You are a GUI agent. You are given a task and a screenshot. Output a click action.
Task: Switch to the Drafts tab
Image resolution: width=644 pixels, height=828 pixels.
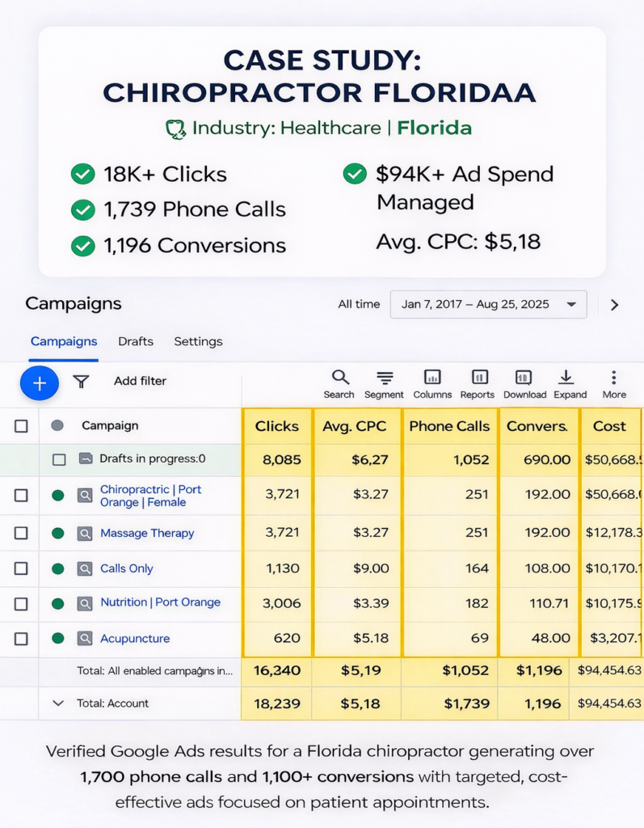pos(135,341)
